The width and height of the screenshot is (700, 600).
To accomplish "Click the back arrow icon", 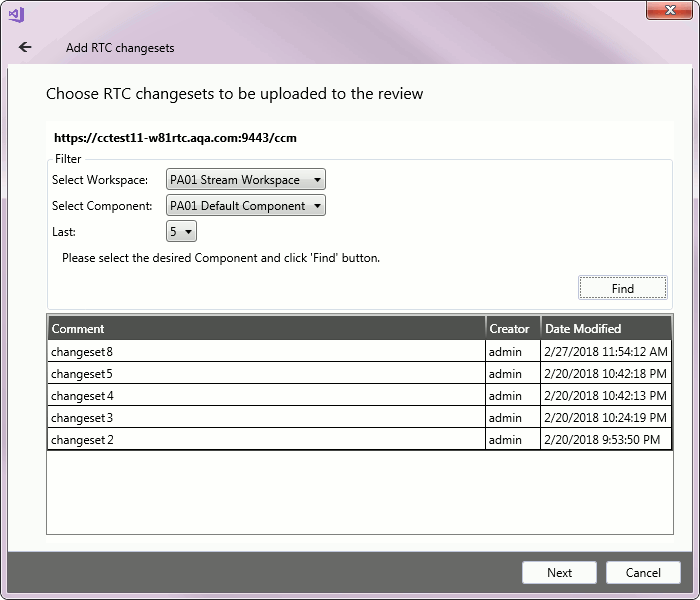I will pyautogui.click(x=25, y=47).
